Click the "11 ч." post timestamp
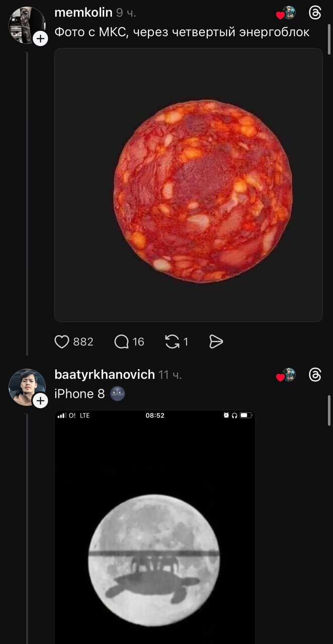 pos(170,375)
